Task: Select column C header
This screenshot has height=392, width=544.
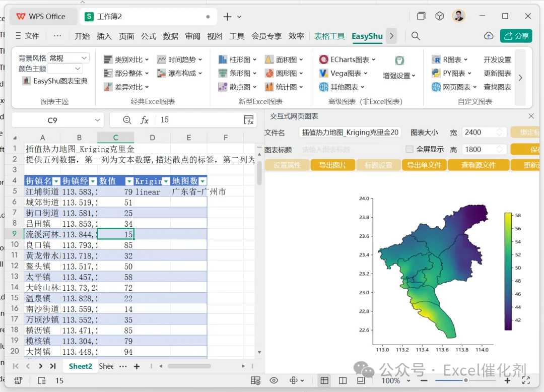Action: (115, 138)
